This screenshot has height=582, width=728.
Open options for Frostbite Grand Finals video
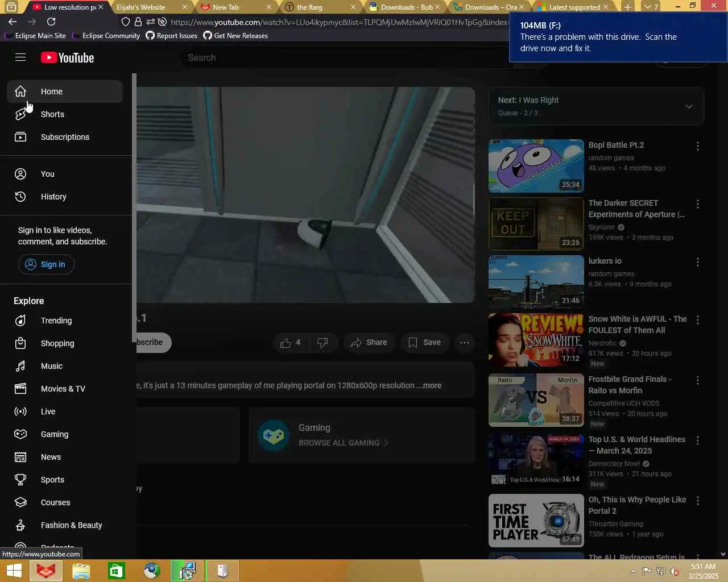click(698, 380)
